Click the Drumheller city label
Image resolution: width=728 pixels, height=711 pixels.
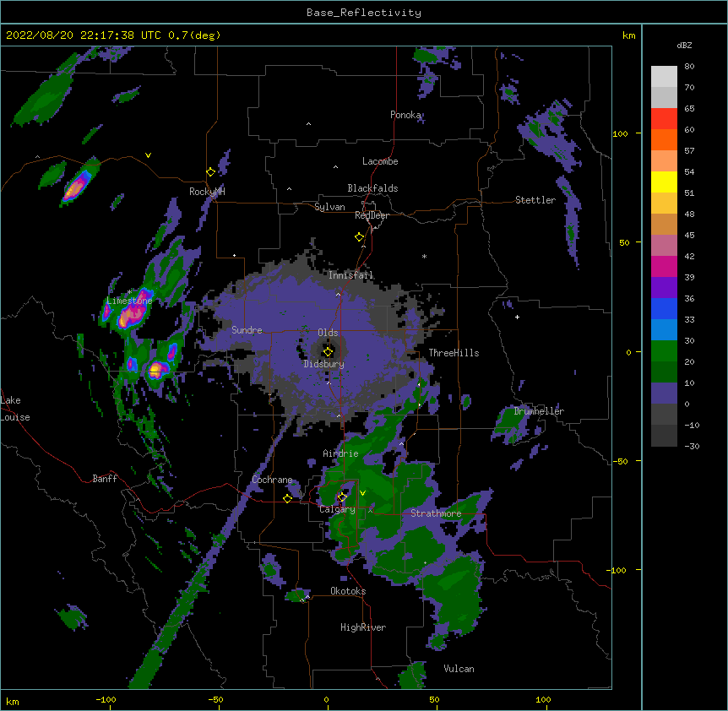click(539, 411)
